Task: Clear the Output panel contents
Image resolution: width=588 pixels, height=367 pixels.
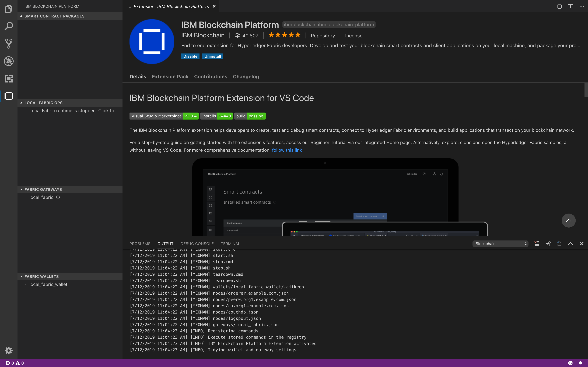Action: tap(537, 243)
